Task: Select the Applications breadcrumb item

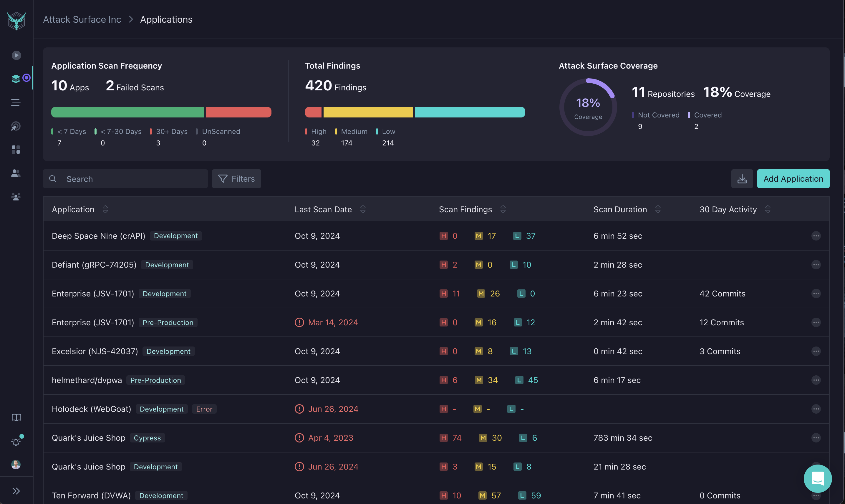Action: [x=166, y=19]
